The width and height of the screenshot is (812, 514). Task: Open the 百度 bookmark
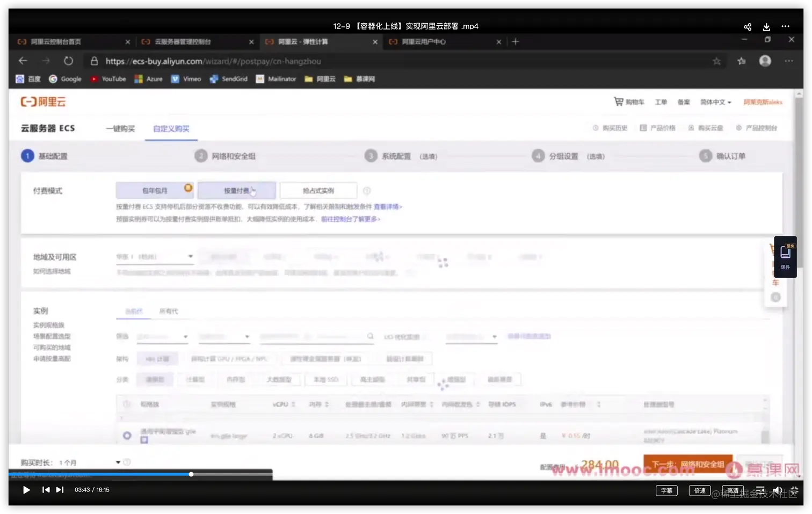[28, 79]
